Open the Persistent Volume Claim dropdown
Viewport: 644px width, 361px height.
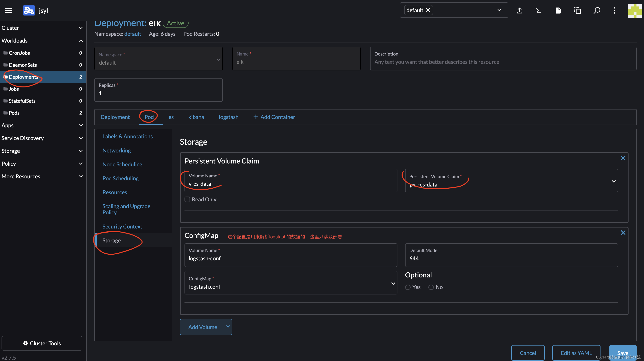[512, 181]
